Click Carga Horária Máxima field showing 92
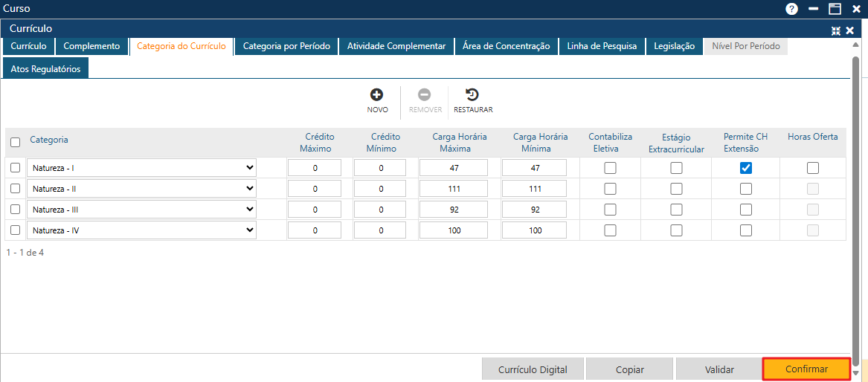 click(x=454, y=210)
